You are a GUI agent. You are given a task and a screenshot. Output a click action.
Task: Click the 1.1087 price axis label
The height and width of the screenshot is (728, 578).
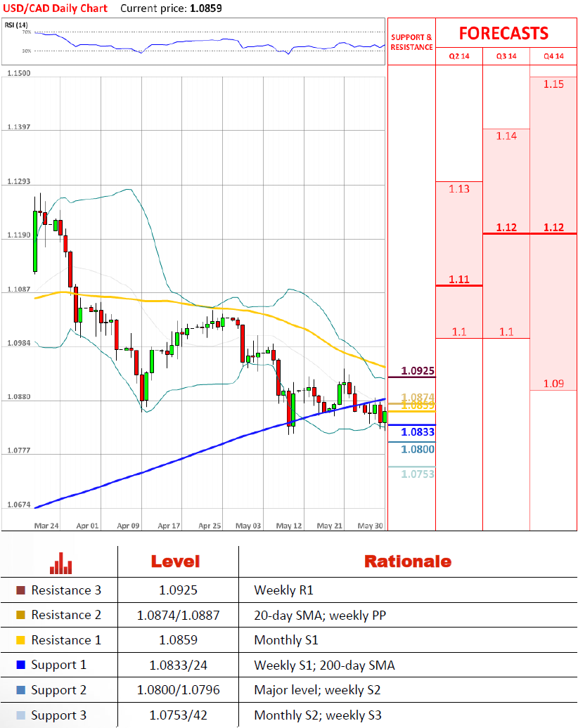click(18, 290)
